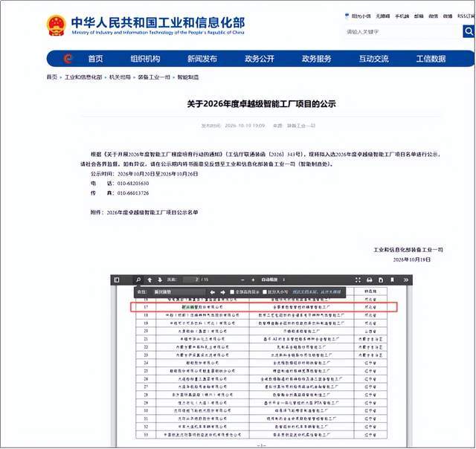476x449 pixels.
Task: Open the 政务服务 navigation tab
Action: point(317,59)
